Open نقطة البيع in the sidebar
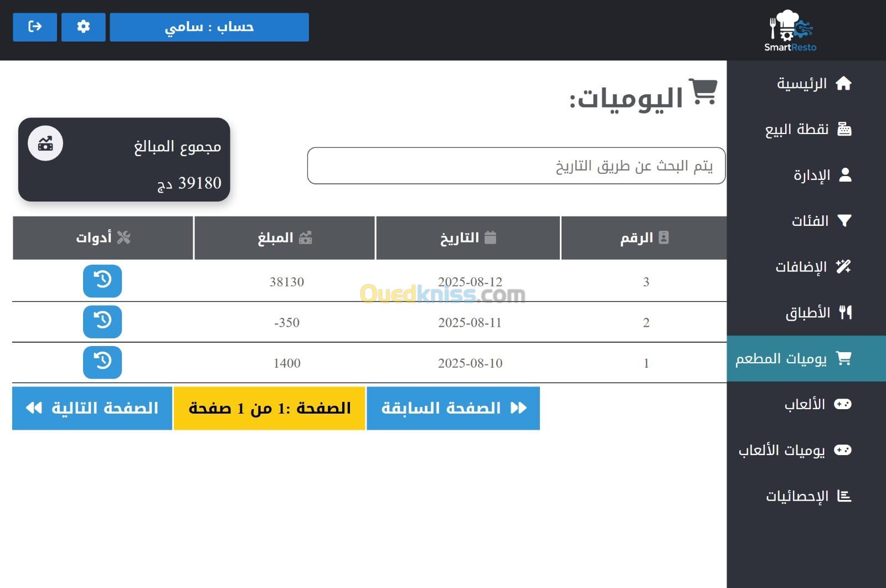886x588 pixels. (x=807, y=130)
